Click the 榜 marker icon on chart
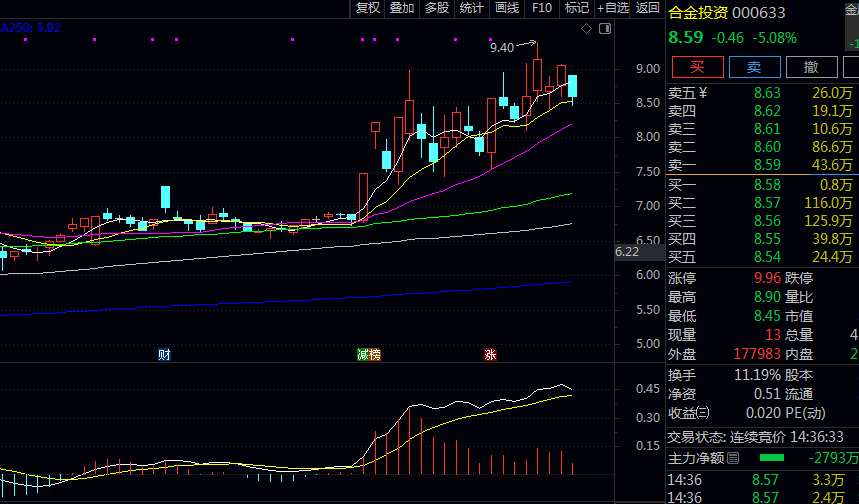Image resolution: width=859 pixels, height=504 pixels. 375,354
